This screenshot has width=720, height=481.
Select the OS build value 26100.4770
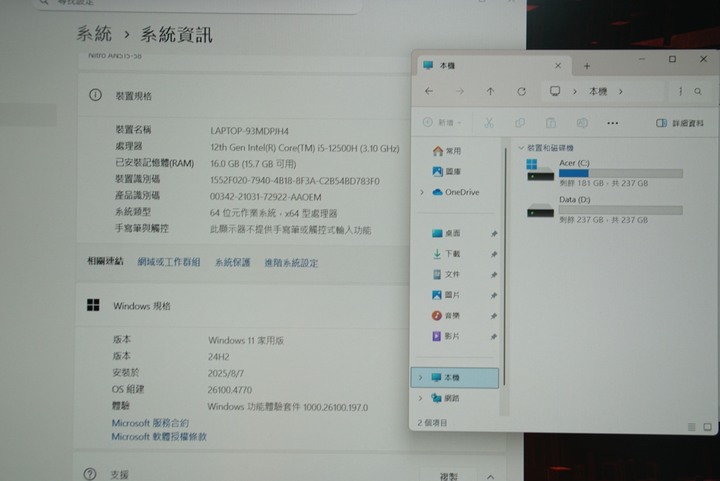(x=230, y=390)
